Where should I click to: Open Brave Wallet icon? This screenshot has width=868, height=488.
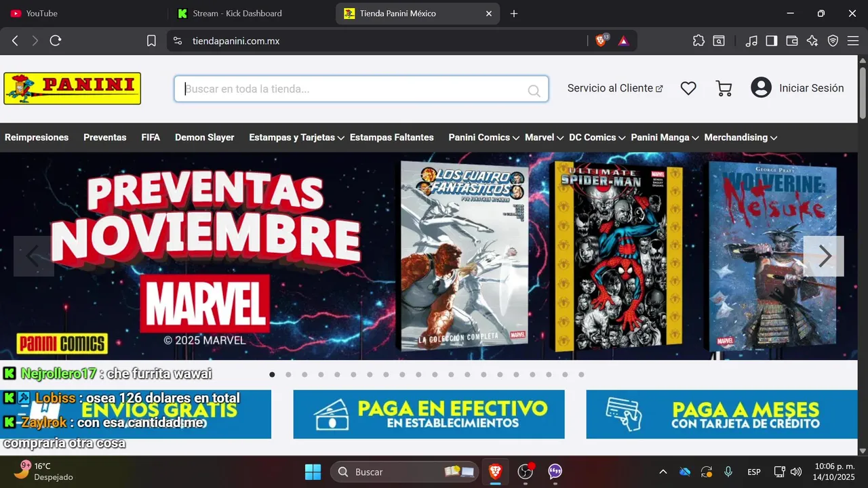791,41
